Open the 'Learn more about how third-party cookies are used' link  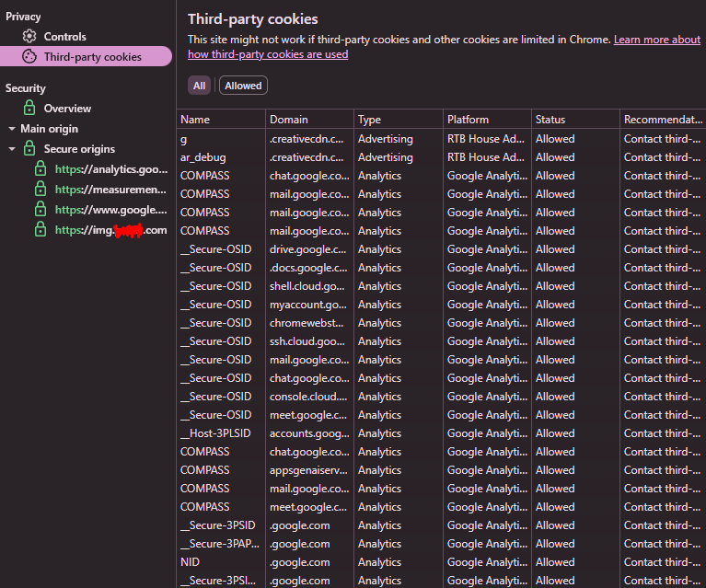pos(444,47)
